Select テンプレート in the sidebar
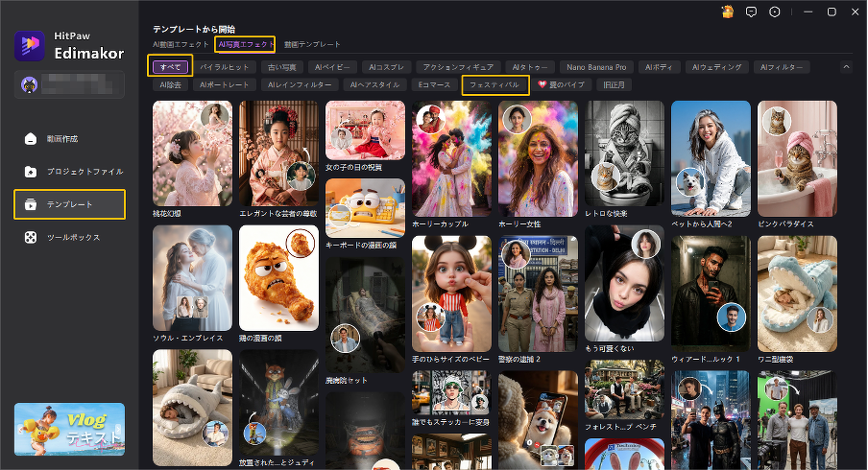Screen dimensions: 868x470 coord(69,204)
